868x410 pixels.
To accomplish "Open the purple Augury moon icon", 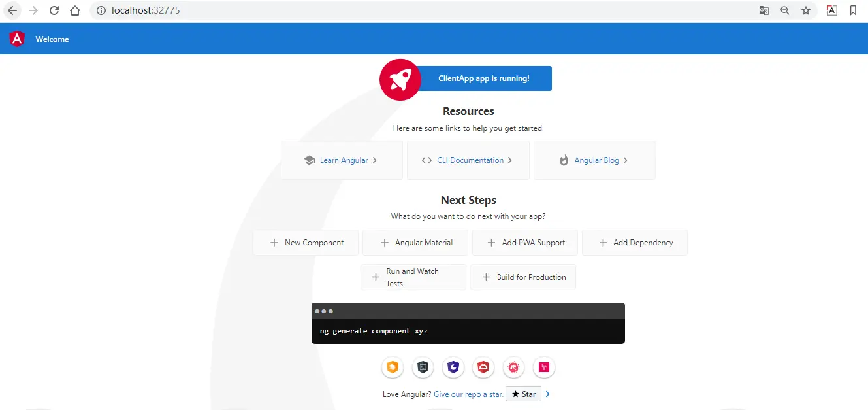I will tap(453, 368).
